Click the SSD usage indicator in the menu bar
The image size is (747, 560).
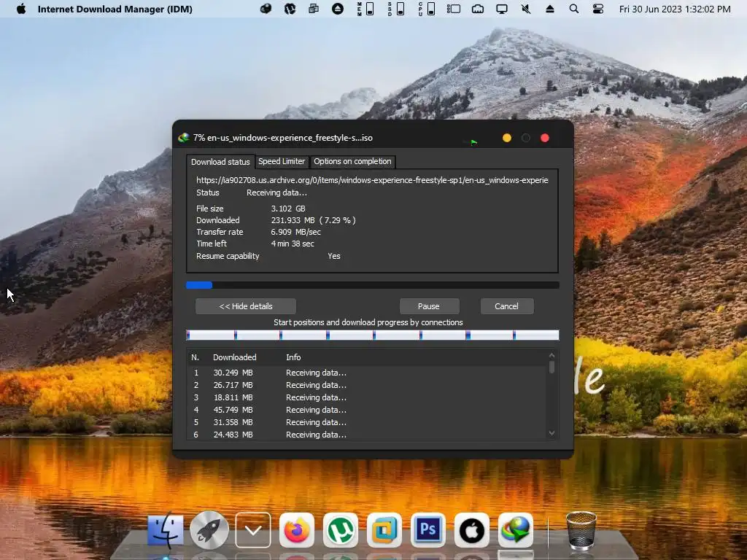(396, 9)
